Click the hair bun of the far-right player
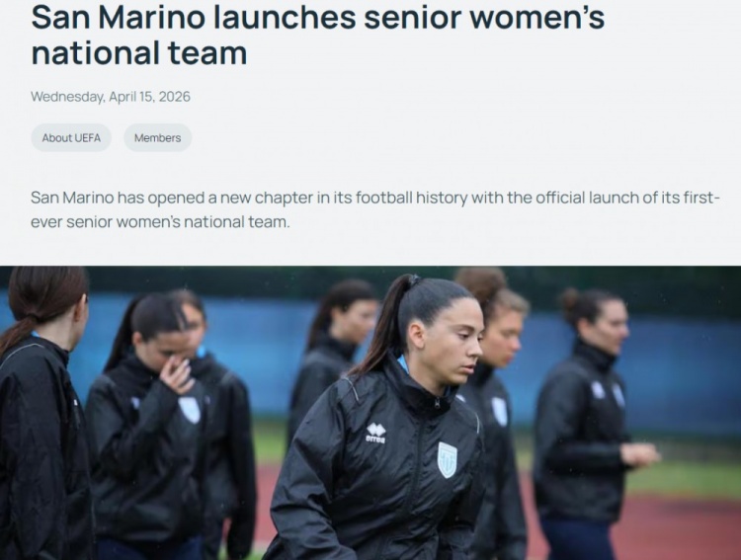741x560 pixels. click(x=571, y=298)
